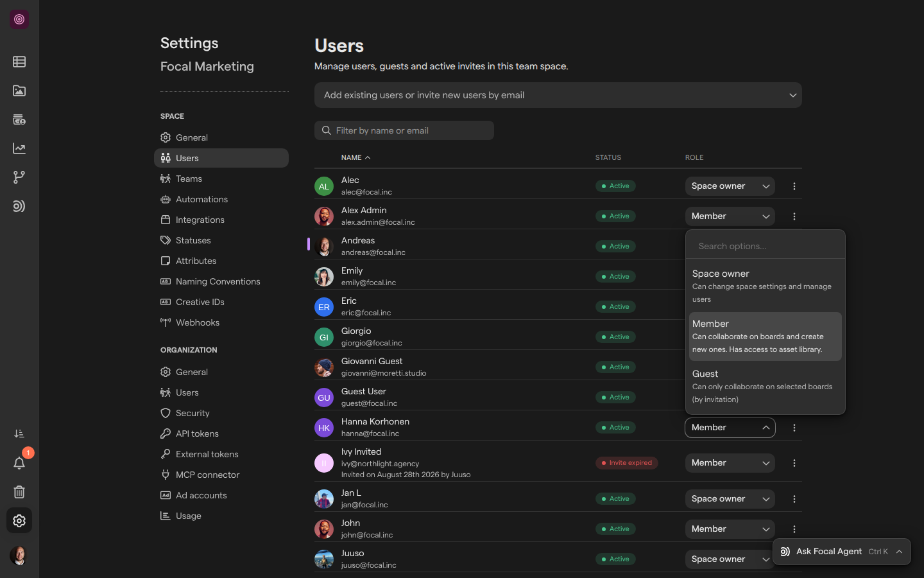Open the Usage settings page

pyautogui.click(x=221, y=516)
